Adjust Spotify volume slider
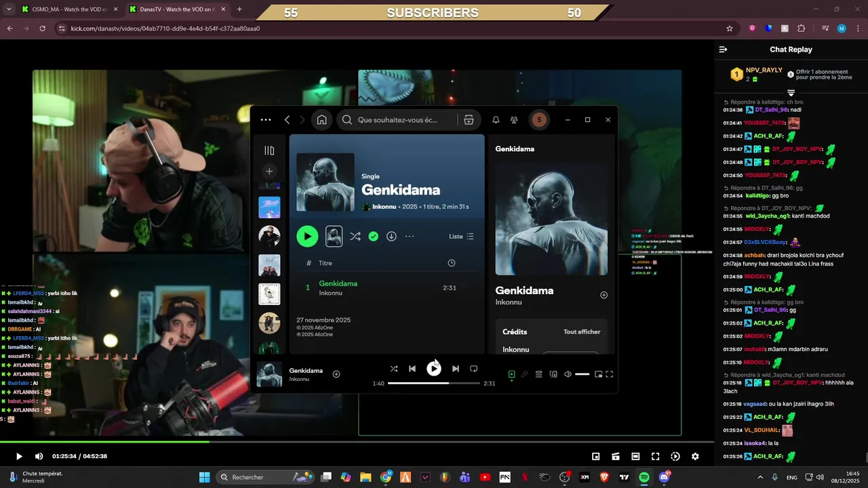868x488 pixels. [x=582, y=374]
